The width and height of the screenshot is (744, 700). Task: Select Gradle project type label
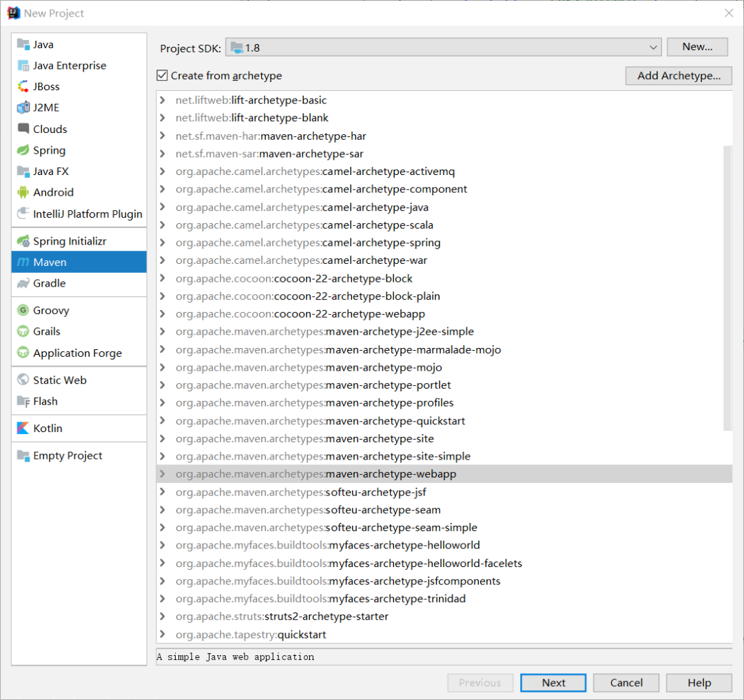[x=50, y=283]
